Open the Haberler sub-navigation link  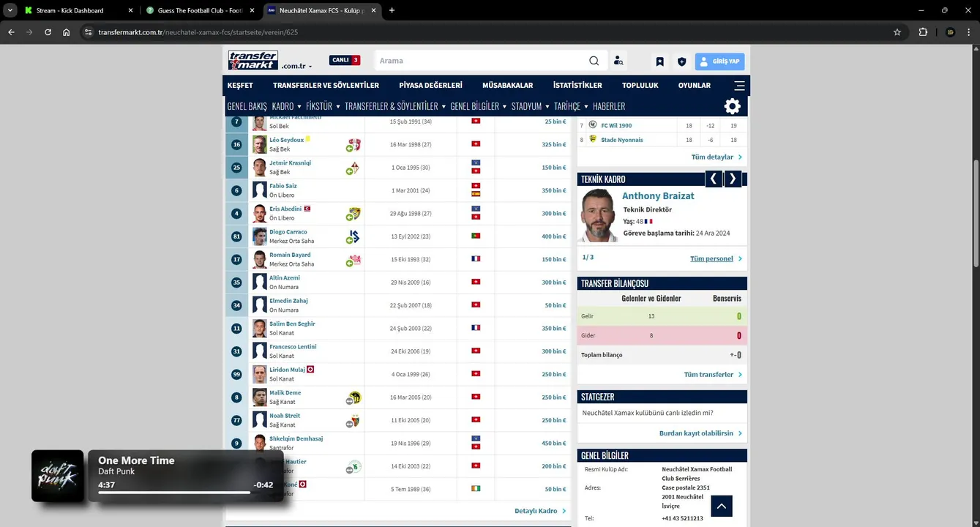coord(609,106)
